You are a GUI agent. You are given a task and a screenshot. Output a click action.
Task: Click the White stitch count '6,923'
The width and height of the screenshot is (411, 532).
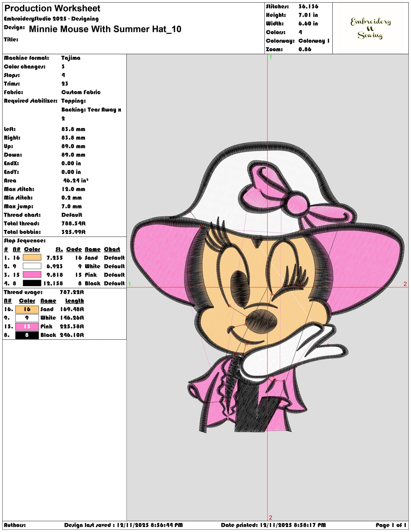[x=55, y=266]
